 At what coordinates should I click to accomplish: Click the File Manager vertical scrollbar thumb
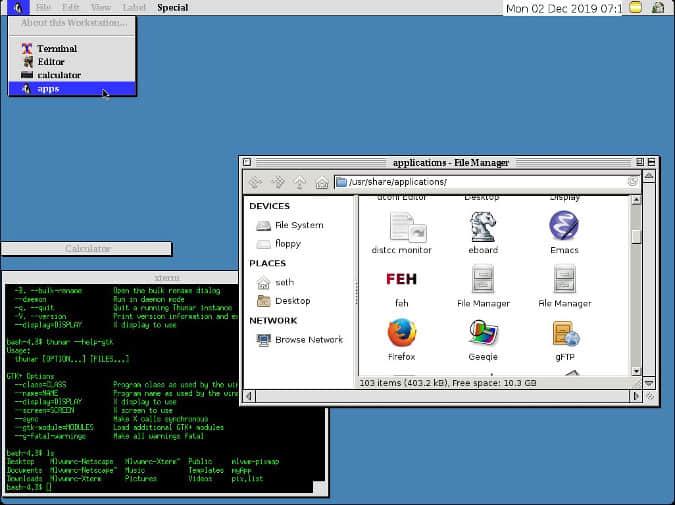point(636,236)
